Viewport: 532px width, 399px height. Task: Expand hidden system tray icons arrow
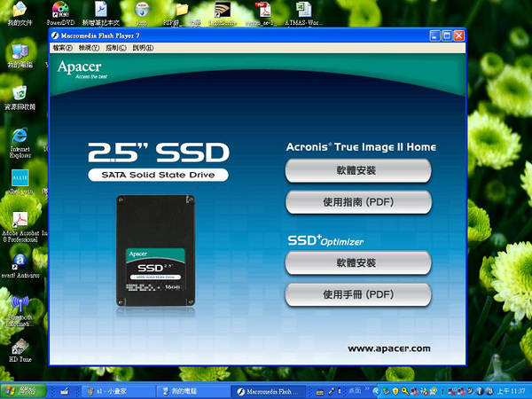[376, 391]
